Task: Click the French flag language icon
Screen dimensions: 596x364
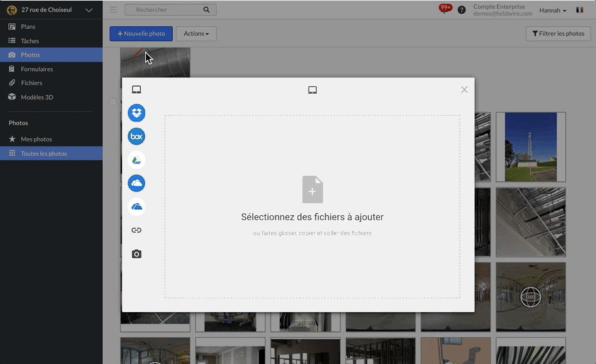Action: (580, 10)
